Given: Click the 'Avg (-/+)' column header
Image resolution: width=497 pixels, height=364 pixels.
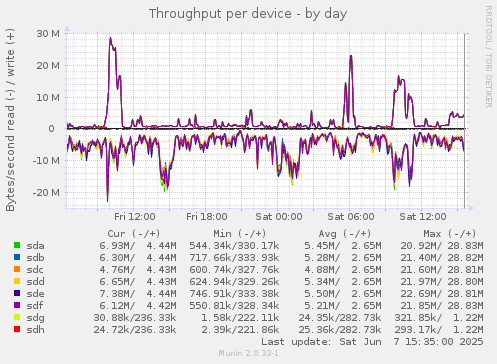Looking at the screenshot, I should (345, 234).
